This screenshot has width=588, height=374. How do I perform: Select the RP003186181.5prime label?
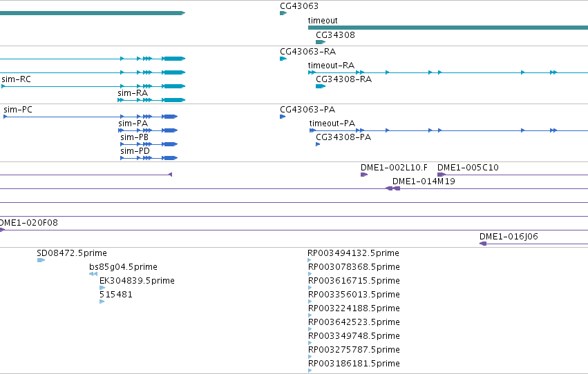pyautogui.click(x=354, y=364)
